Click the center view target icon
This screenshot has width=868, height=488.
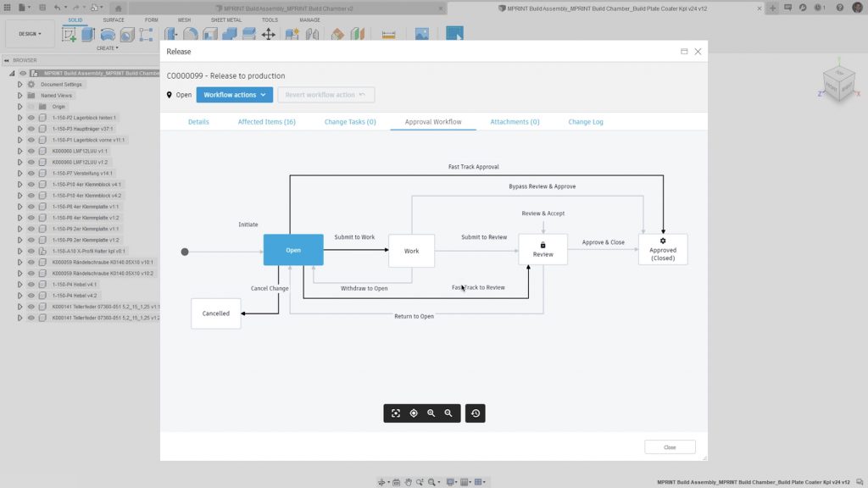pyautogui.click(x=414, y=413)
